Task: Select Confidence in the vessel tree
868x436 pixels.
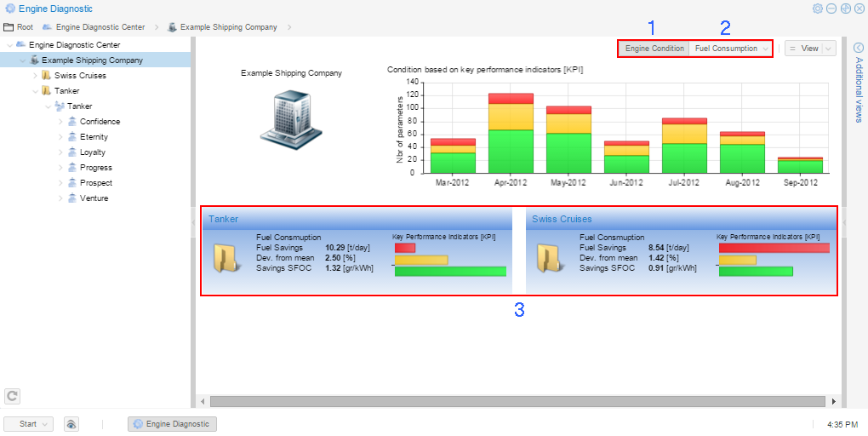Action: (x=100, y=121)
